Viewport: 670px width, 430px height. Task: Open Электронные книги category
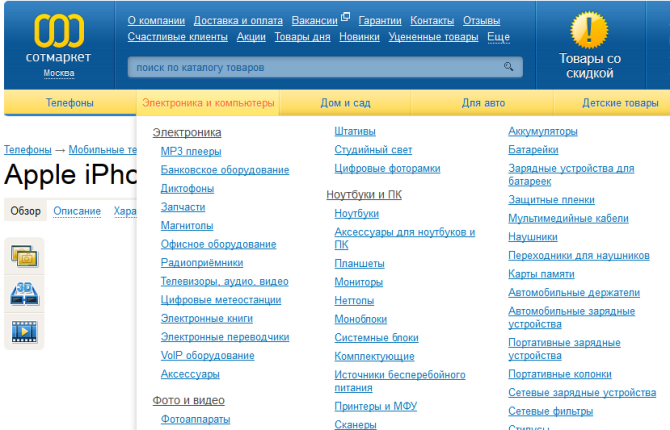207,318
